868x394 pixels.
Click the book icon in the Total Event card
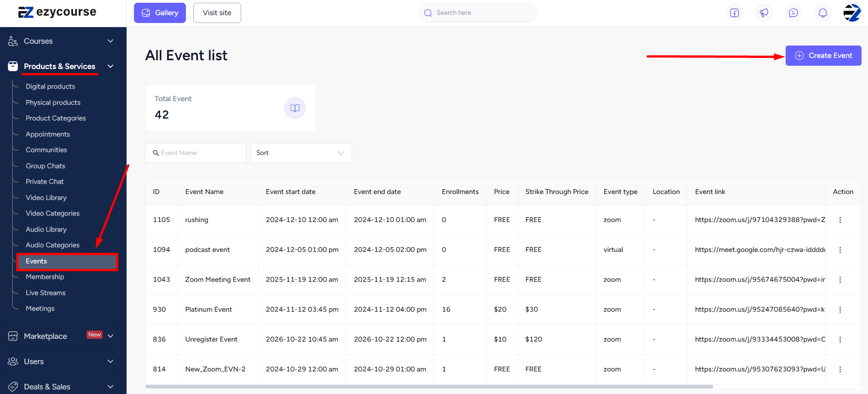pos(295,108)
